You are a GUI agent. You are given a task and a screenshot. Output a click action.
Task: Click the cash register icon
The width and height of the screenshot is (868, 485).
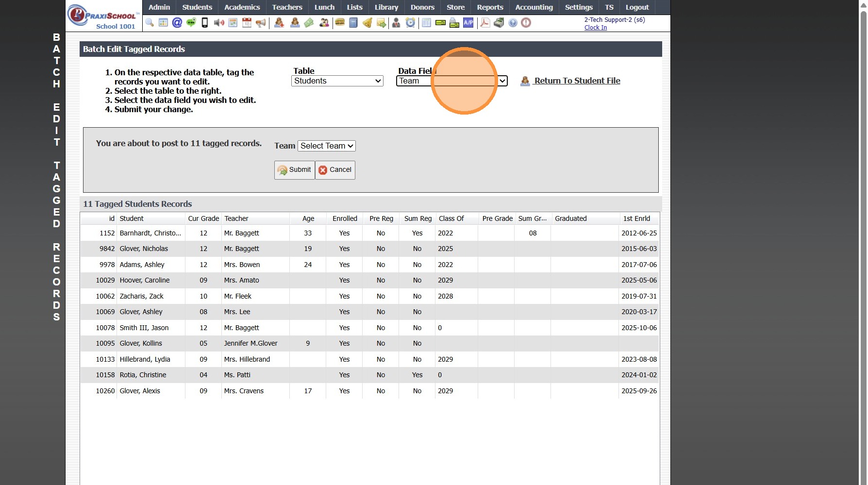click(499, 23)
